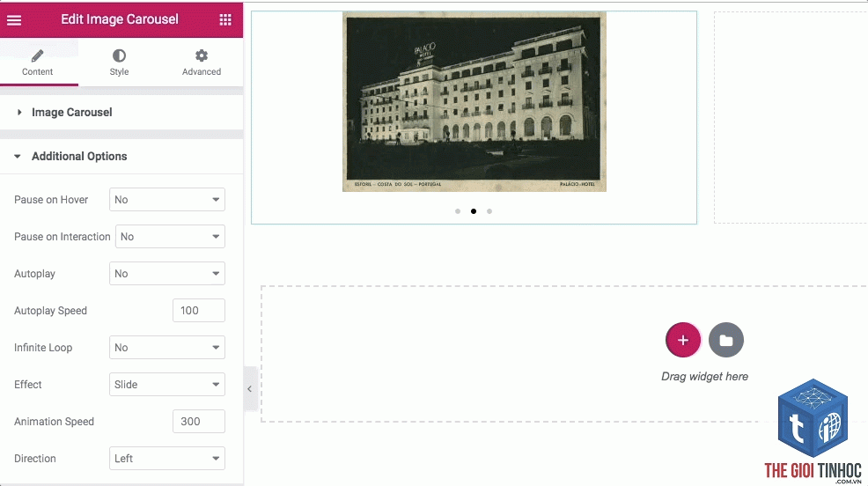Screen dimensions: 868x486
Task: Click the Infinite Loop label
Action: coord(43,348)
